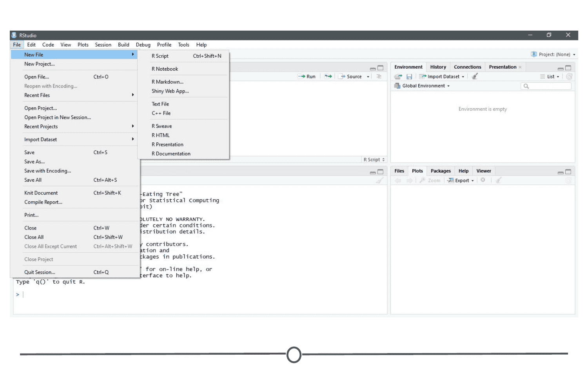
Task: Select Quit Session... in the File menu
Action: pos(74,272)
